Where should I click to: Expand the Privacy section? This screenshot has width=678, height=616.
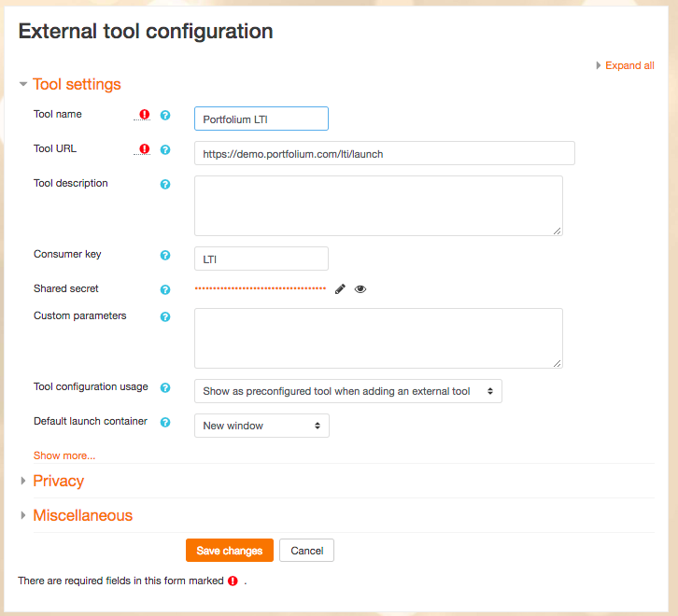[58, 481]
